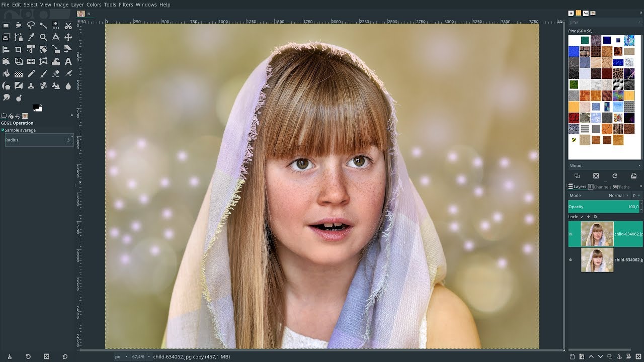The height and width of the screenshot is (362, 644).
Task: Click Duplicate pattern button
Action: point(577,176)
